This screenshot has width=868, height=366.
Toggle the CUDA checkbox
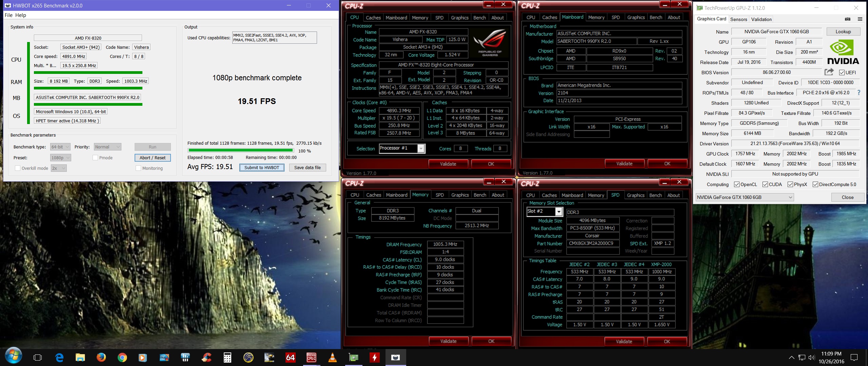[765, 184]
